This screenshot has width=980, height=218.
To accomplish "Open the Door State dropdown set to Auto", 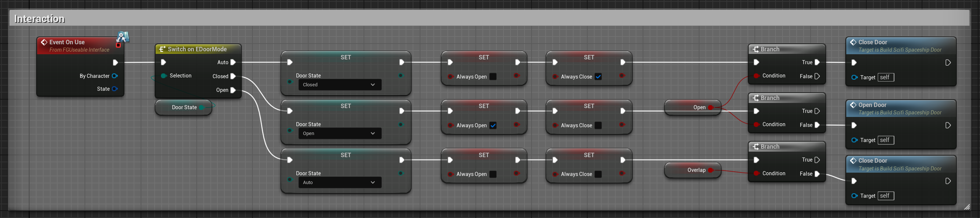I will coord(340,183).
